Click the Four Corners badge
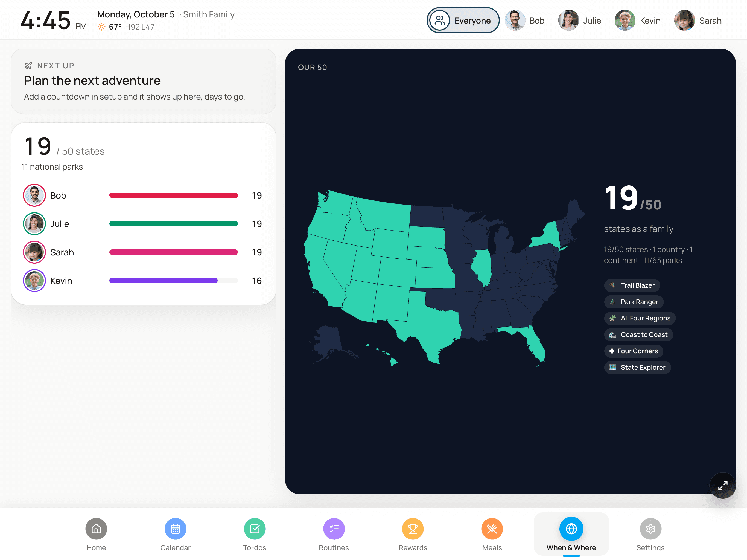Viewport: 747px width, 560px height. click(x=634, y=351)
